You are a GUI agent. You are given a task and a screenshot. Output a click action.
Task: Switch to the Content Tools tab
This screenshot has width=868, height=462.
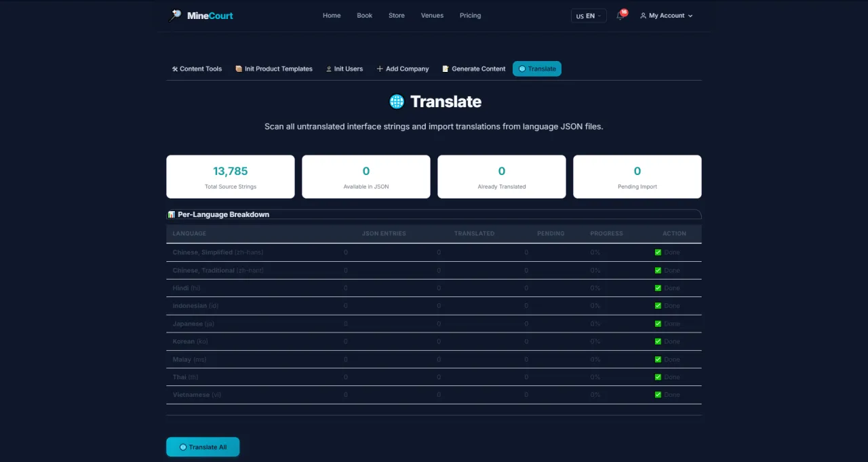coord(197,69)
